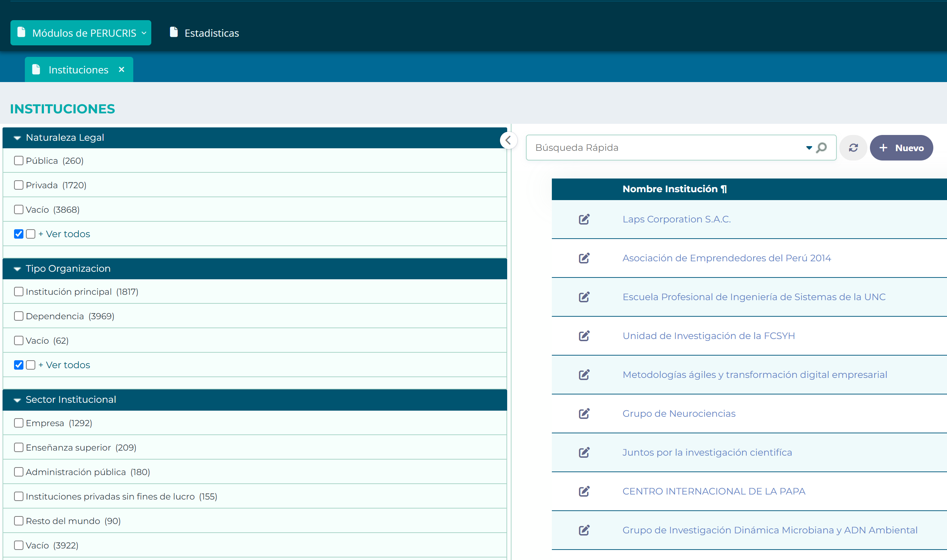Check the Vacío (62) checkbox under Tipo Organizacion

[18, 340]
